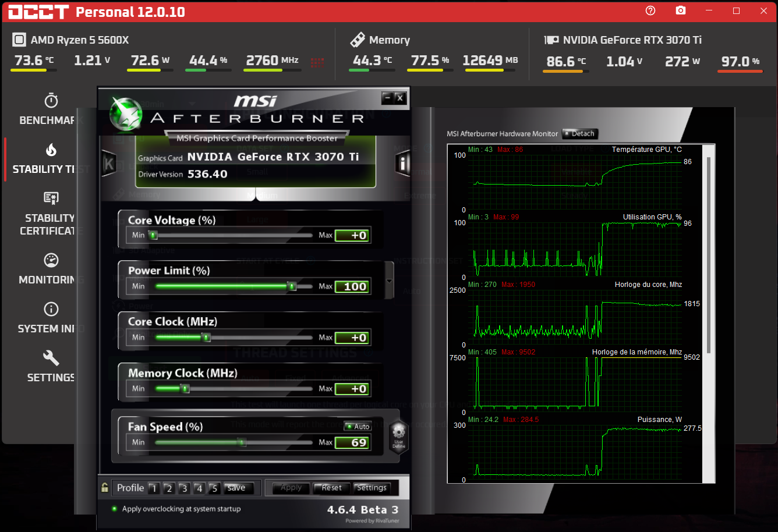
Task: Open User Define fan settings gear
Action: click(398, 435)
